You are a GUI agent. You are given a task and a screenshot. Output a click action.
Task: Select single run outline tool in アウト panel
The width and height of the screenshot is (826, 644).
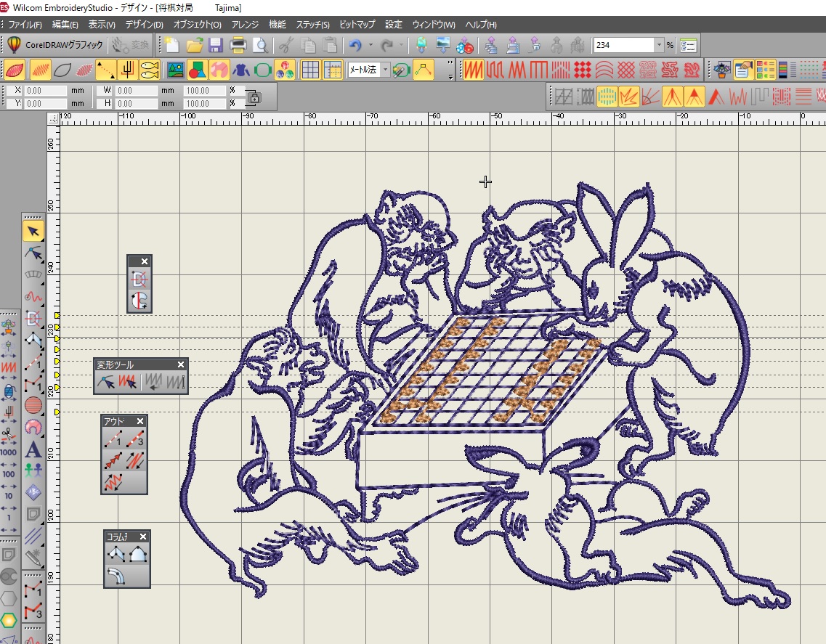[113, 438]
